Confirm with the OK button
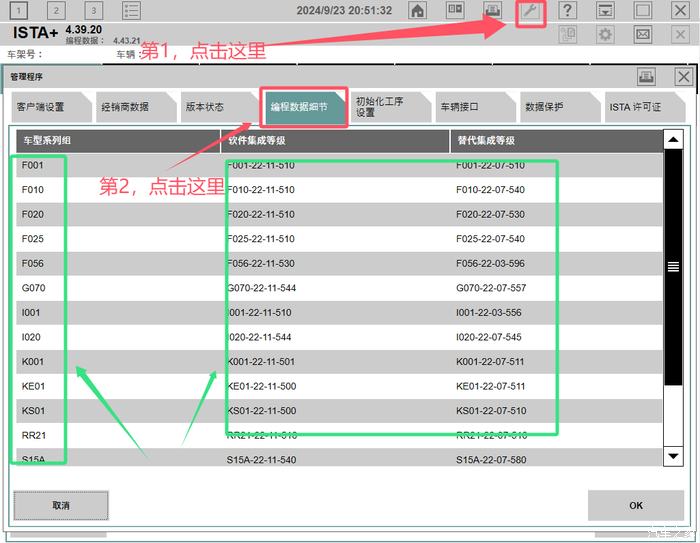This screenshot has width=700, height=543. point(635,505)
